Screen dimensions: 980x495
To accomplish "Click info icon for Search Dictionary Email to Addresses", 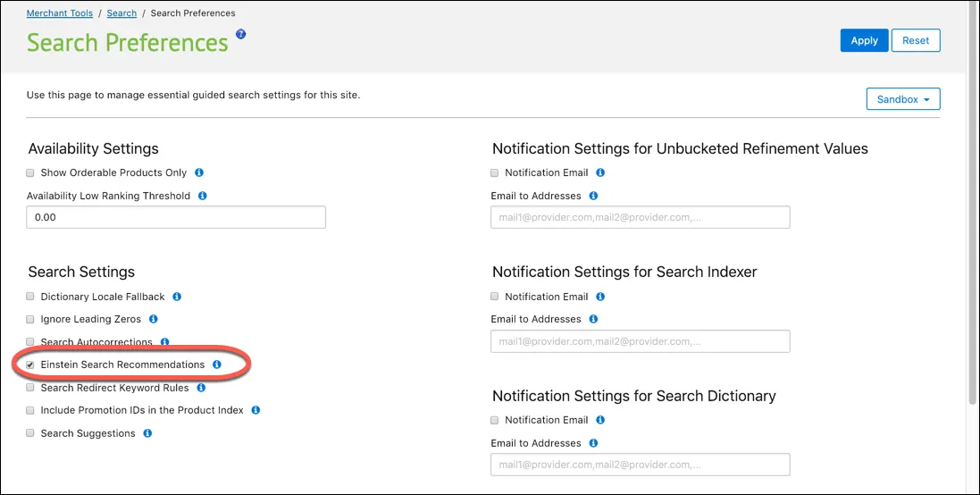I will point(593,443).
